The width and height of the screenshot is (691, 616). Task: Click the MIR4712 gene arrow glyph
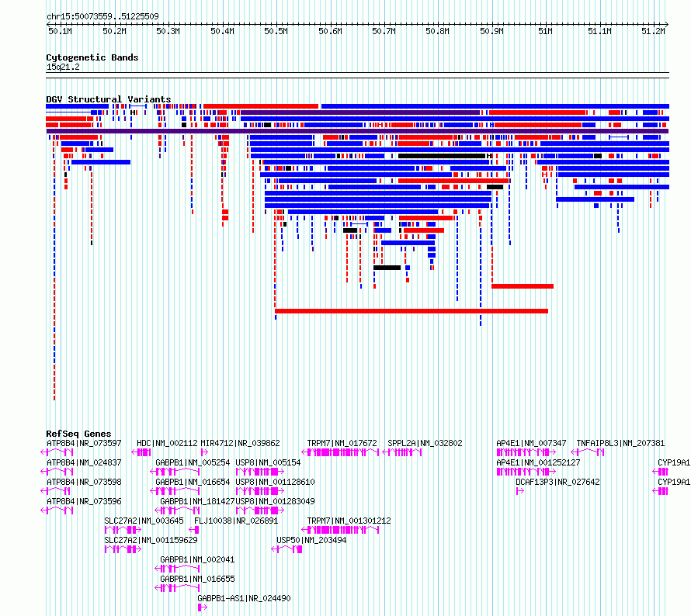click(204, 452)
